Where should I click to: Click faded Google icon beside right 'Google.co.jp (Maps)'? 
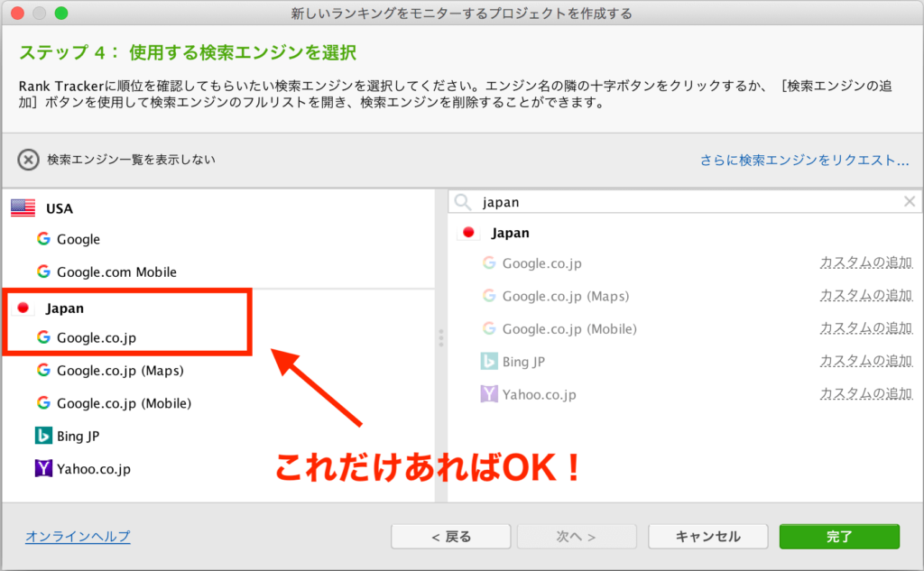coord(489,296)
